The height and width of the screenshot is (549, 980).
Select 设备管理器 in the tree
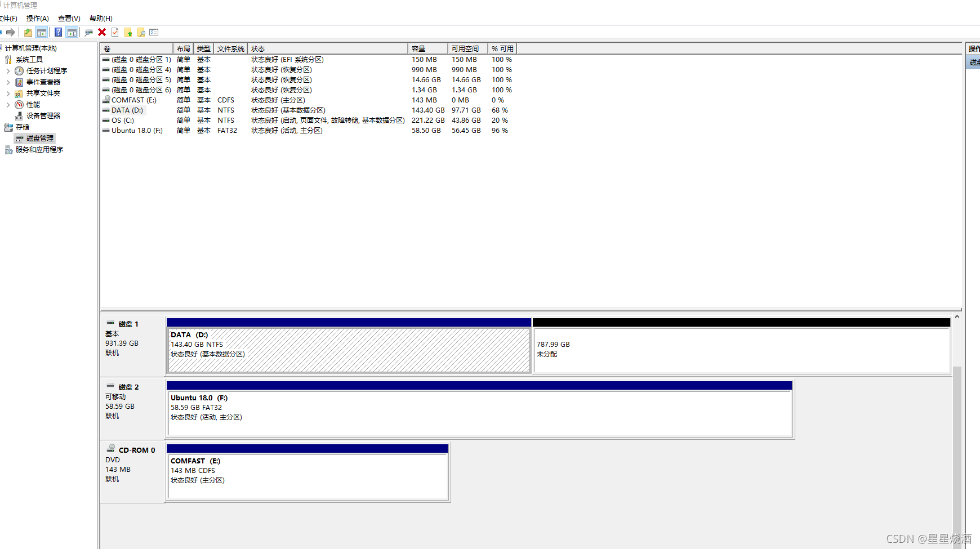click(x=43, y=116)
